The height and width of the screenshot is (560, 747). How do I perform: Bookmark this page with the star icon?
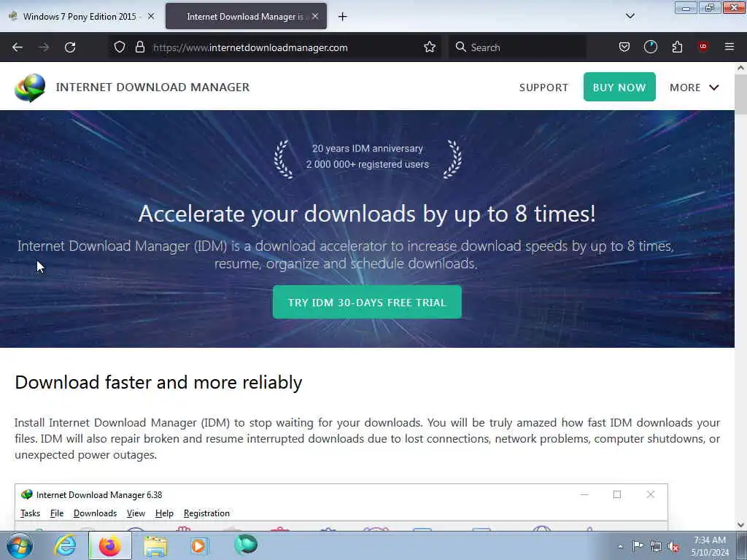point(430,47)
